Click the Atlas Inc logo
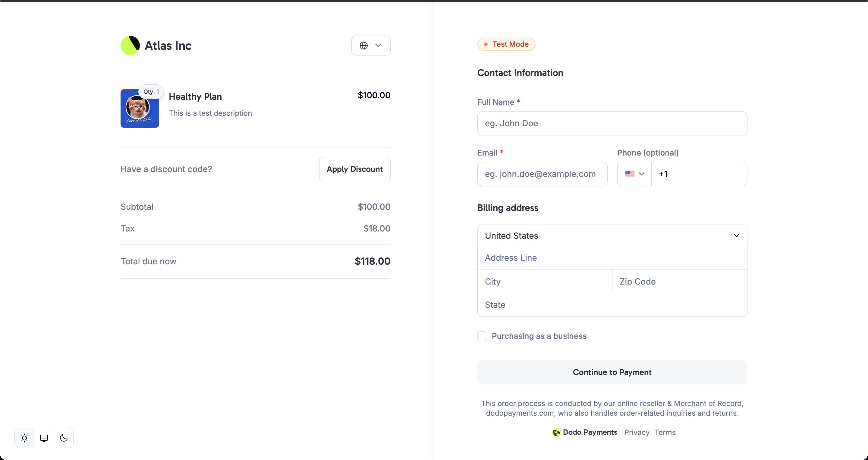This screenshot has height=460, width=868. pyautogui.click(x=130, y=46)
